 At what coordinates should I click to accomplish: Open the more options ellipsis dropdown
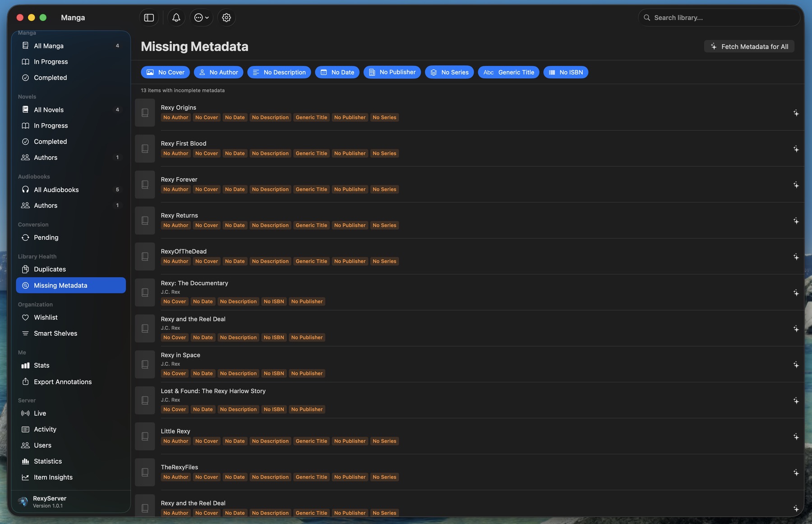tap(202, 18)
